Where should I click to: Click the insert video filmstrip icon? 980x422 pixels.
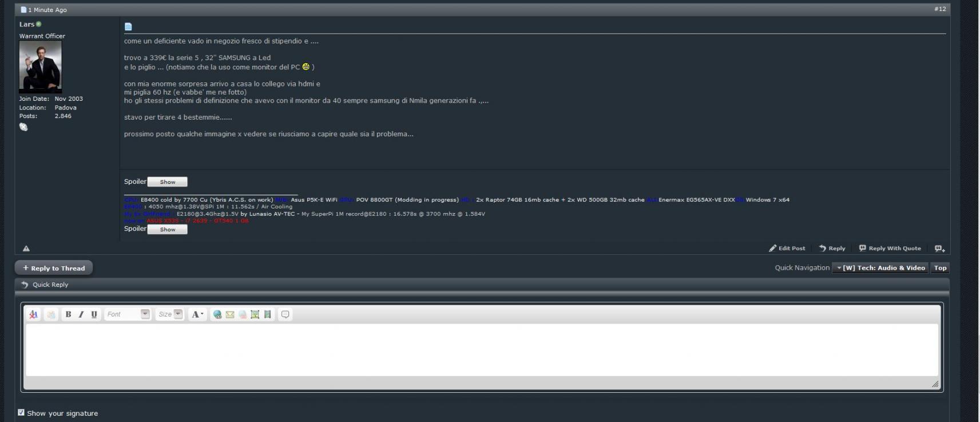[x=268, y=314]
